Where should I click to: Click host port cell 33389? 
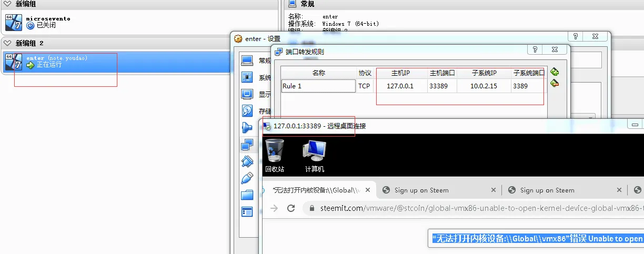pos(442,86)
